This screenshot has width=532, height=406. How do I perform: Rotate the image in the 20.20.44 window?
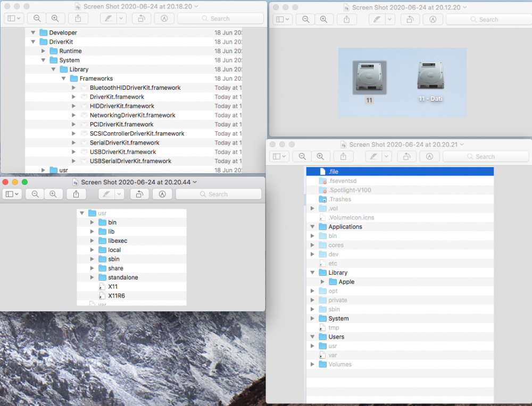(x=139, y=194)
